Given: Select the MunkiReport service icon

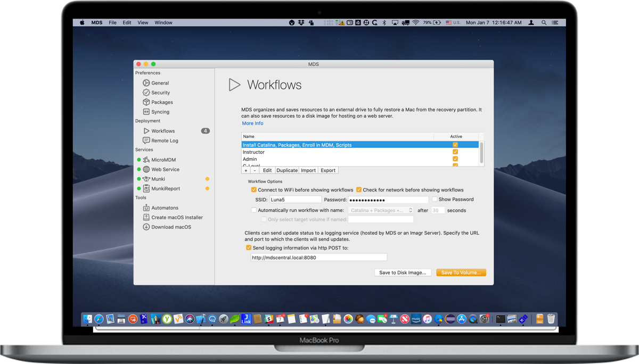Looking at the screenshot, I should [146, 188].
